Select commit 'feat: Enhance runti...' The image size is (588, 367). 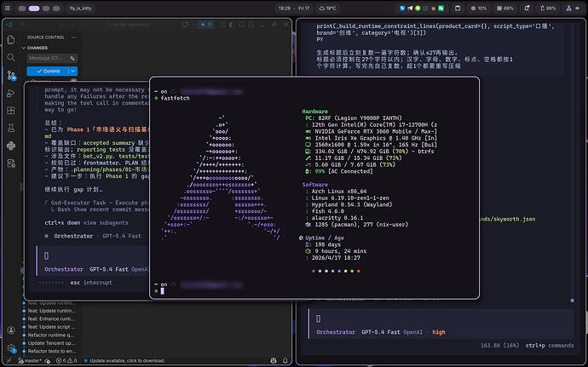click(51, 318)
